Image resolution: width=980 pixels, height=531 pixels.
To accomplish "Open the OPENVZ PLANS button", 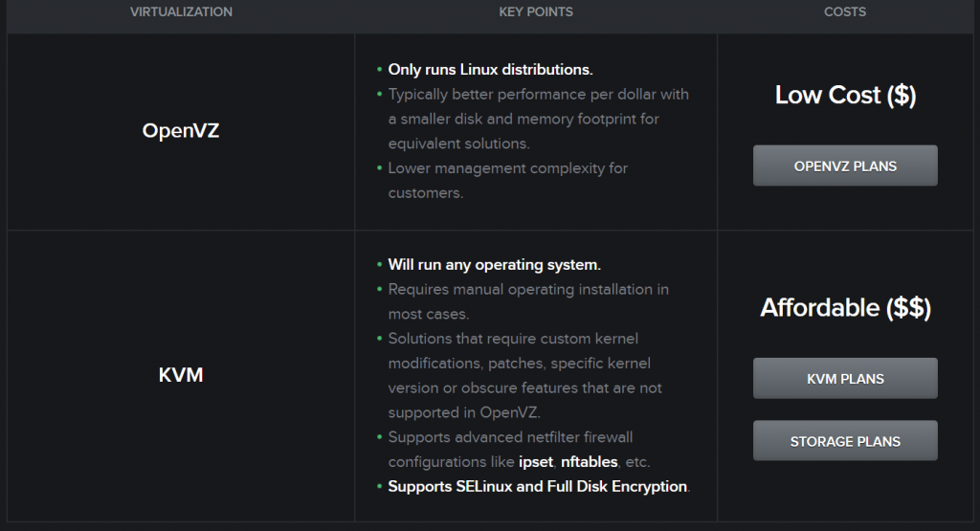I will (845, 166).
